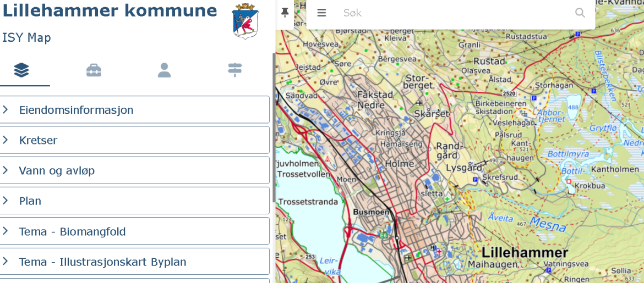
Task: Click the Lillehammer kommune title
Action: (x=110, y=11)
